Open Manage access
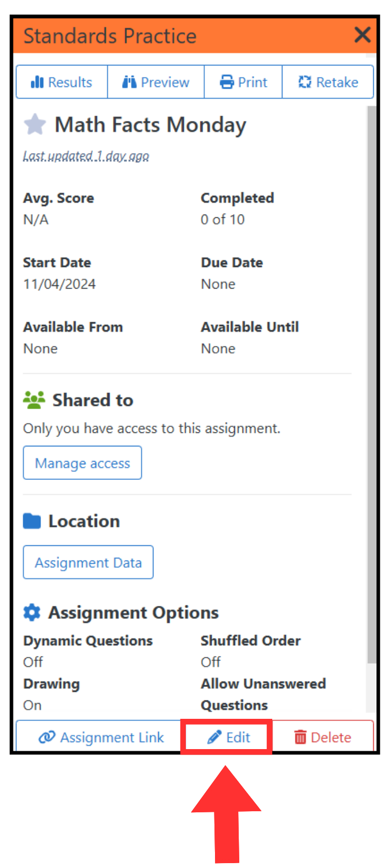The width and height of the screenshot is (390, 868). pyautogui.click(x=82, y=463)
